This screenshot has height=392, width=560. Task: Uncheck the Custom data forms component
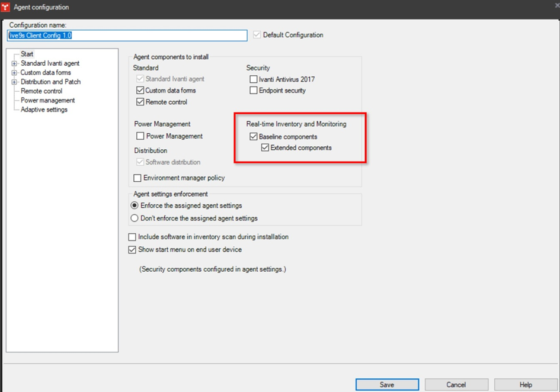(140, 91)
